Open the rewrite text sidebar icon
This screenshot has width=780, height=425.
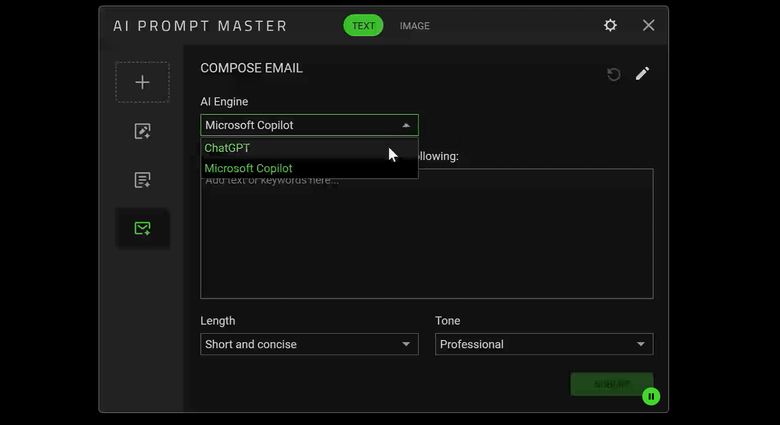142,131
